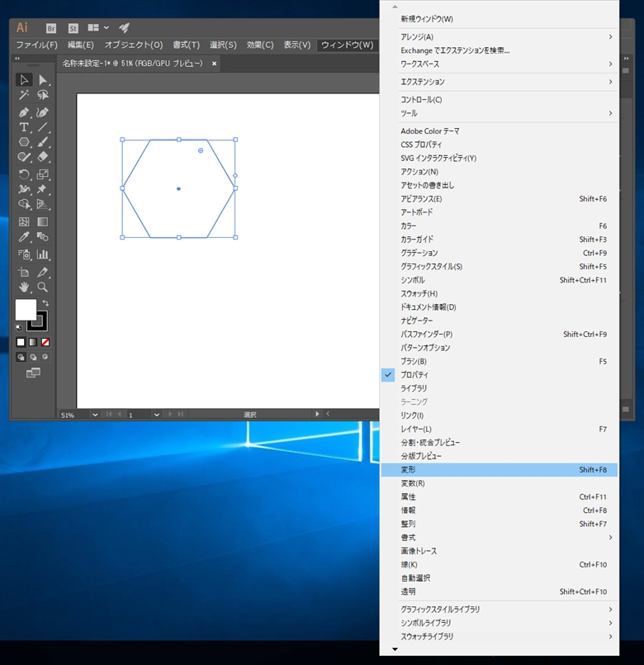
Task: Open Adobe Bridge via Br icon
Action: coord(51,28)
